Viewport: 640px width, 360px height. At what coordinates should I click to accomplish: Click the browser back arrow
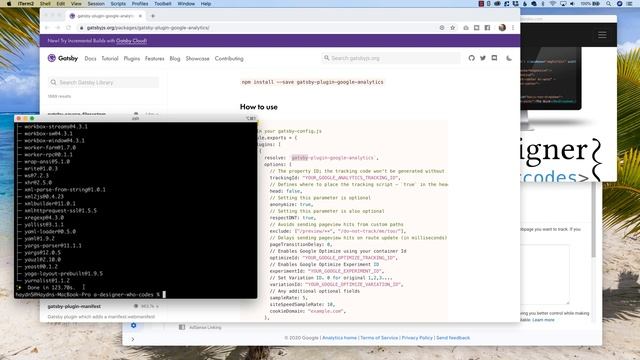(47, 28)
